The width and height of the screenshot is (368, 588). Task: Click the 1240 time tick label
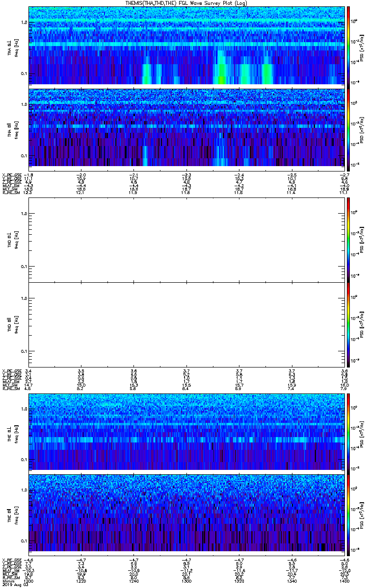pyautogui.click(x=133, y=581)
